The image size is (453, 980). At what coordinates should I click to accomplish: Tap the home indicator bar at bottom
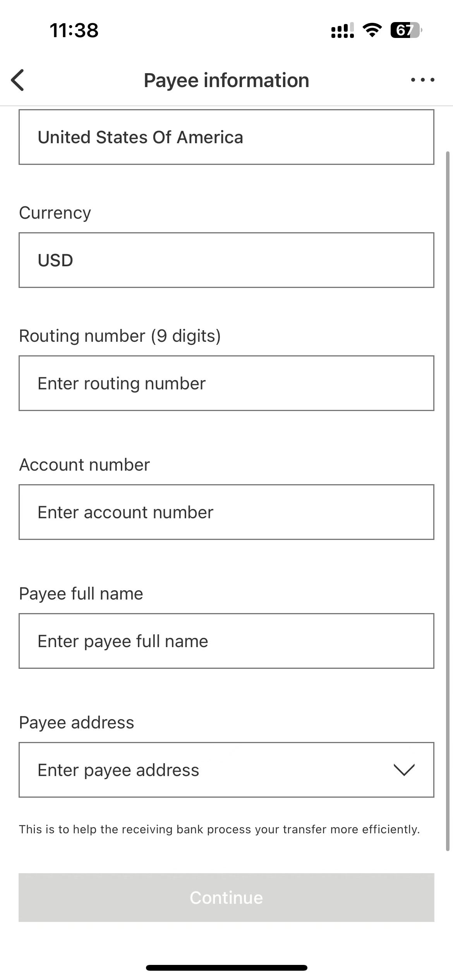pyautogui.click(x=226, y=968)
